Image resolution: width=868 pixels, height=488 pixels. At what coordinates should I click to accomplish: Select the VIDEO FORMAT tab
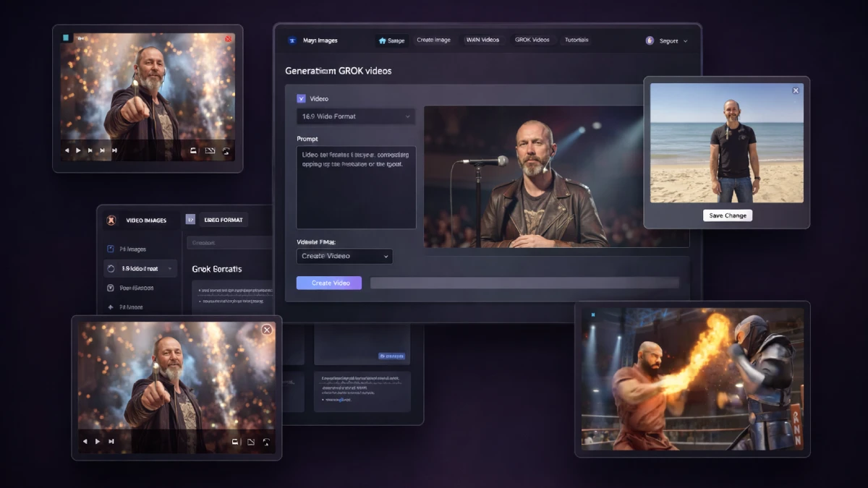click(x=222, y=219)
